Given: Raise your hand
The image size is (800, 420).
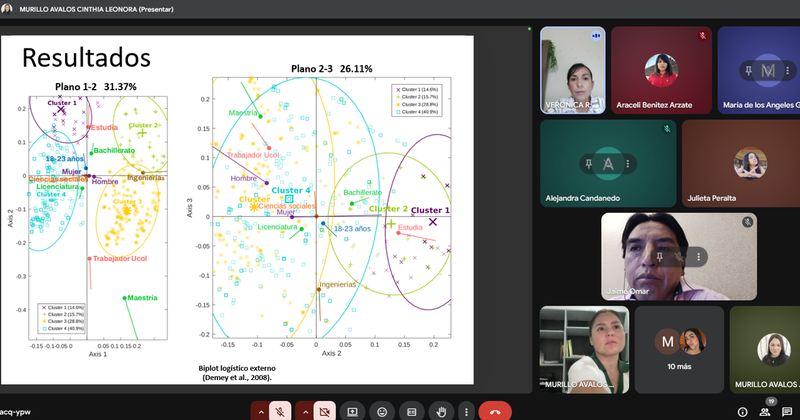Looking at the screenshot, I should click(x=440, y=411).
